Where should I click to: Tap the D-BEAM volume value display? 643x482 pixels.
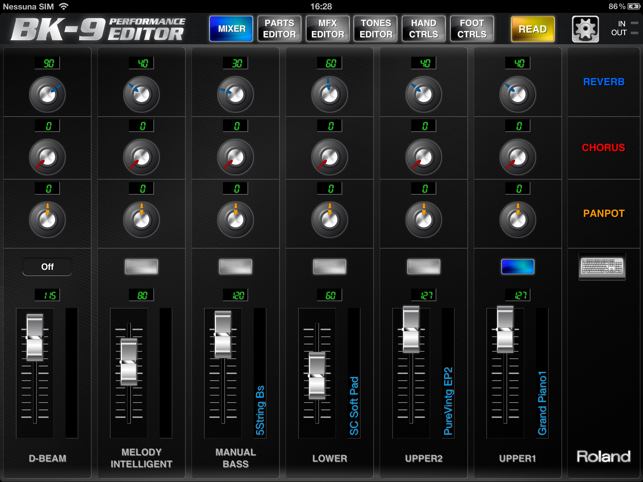47,295
